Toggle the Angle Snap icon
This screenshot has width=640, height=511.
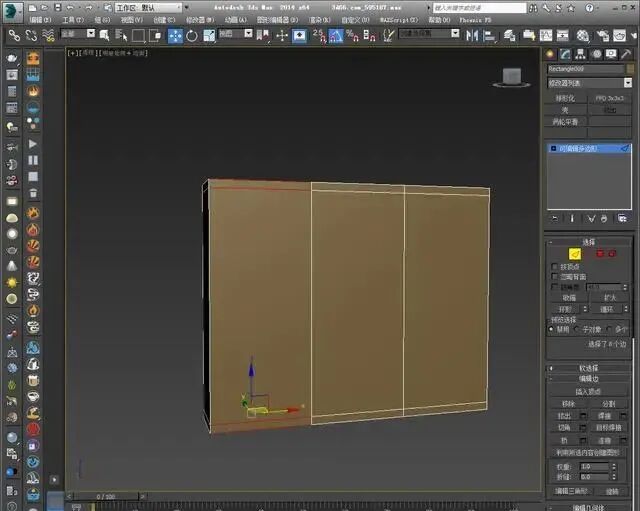(336, 36)
